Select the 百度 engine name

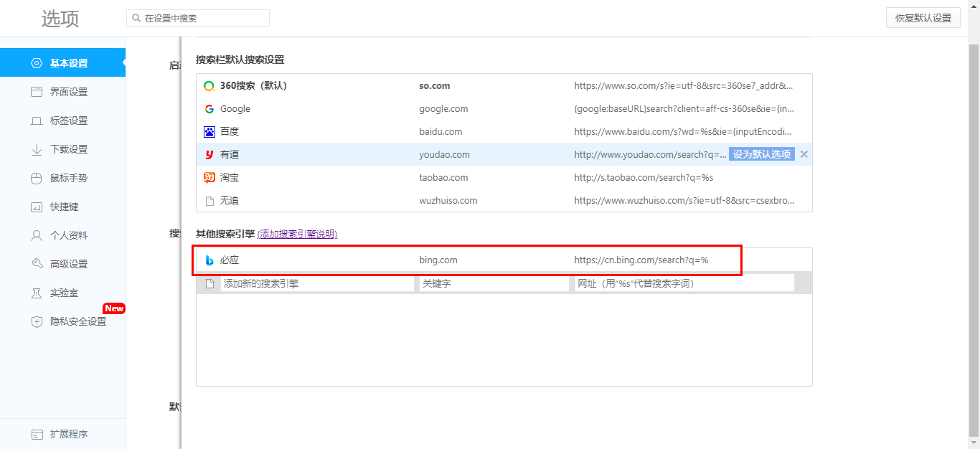230,132
